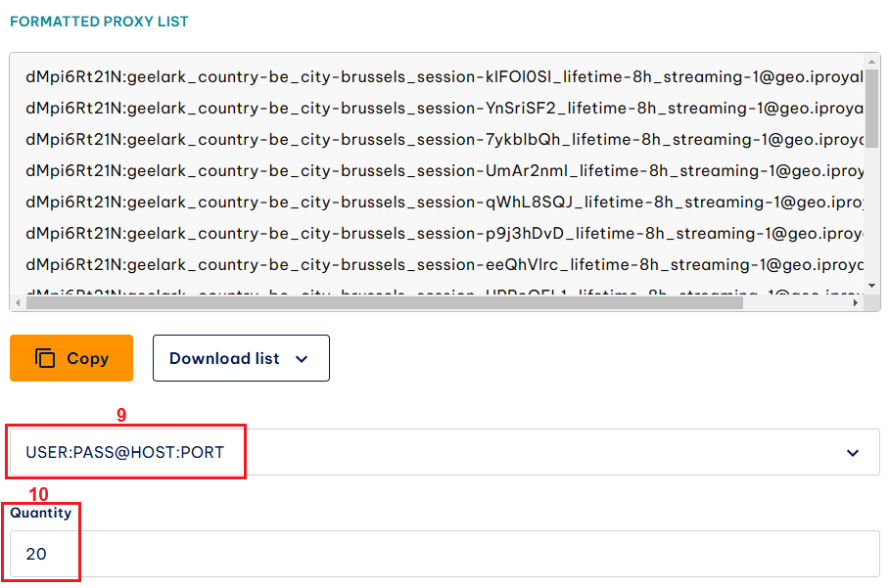Click the proxy list scroll-up arrow
The image size is (889, 588).
(x=872, y=62)
